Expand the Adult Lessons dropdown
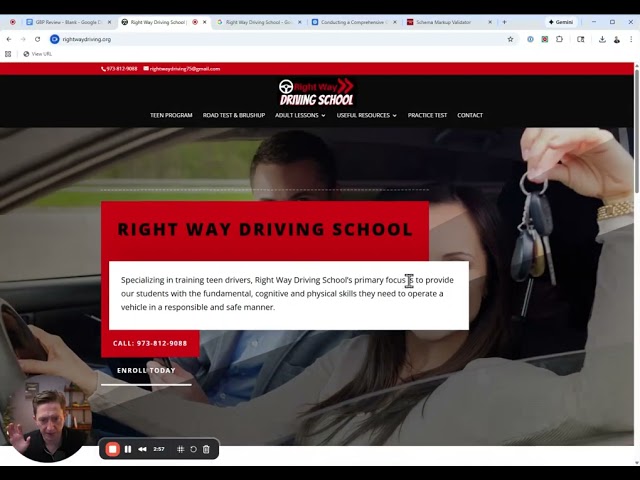The height and width of the screenshot is (480, 640). point(300,115)
